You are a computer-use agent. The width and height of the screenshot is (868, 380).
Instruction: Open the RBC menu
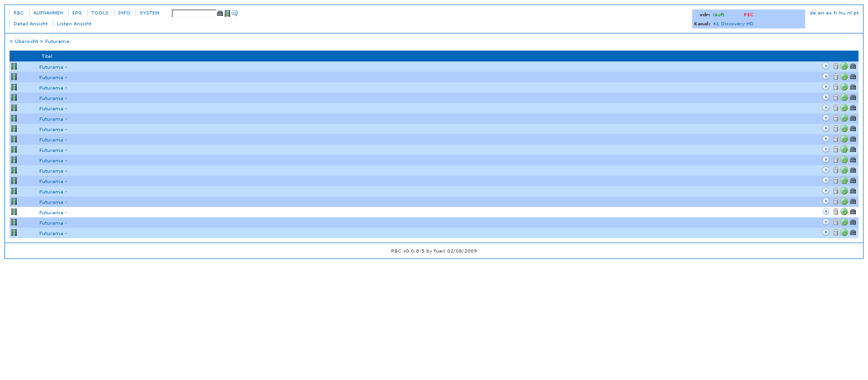19,13
